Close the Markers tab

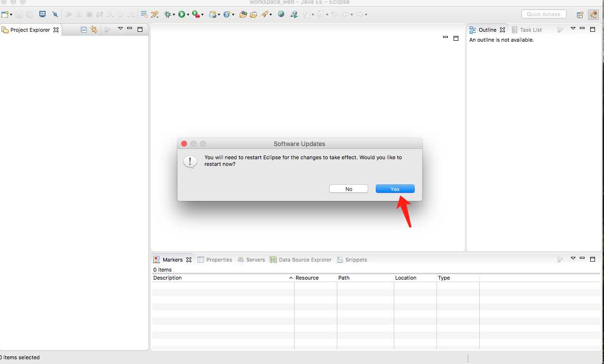(189, 260)
